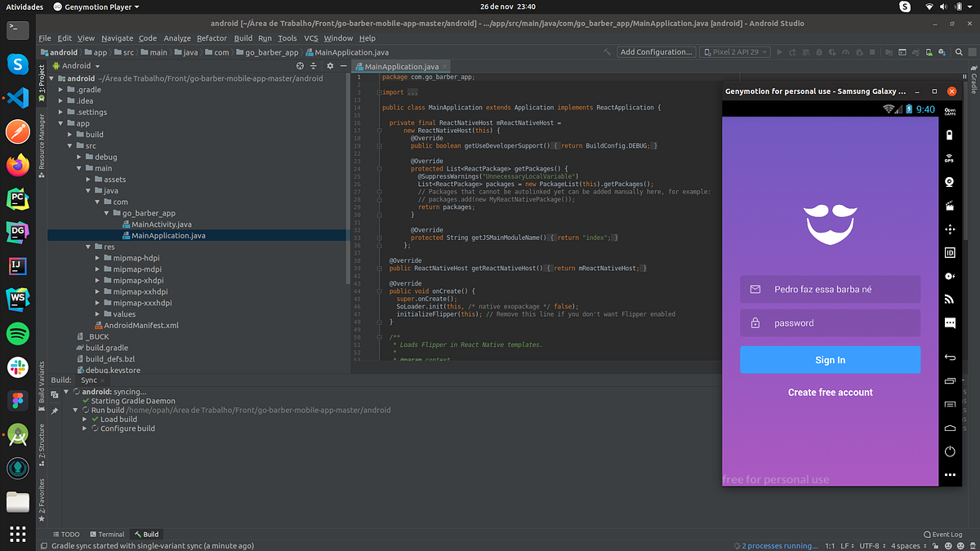Screen dimensions: 980x551
Task: Toggle the Event Log tool window
Action: 942,534
